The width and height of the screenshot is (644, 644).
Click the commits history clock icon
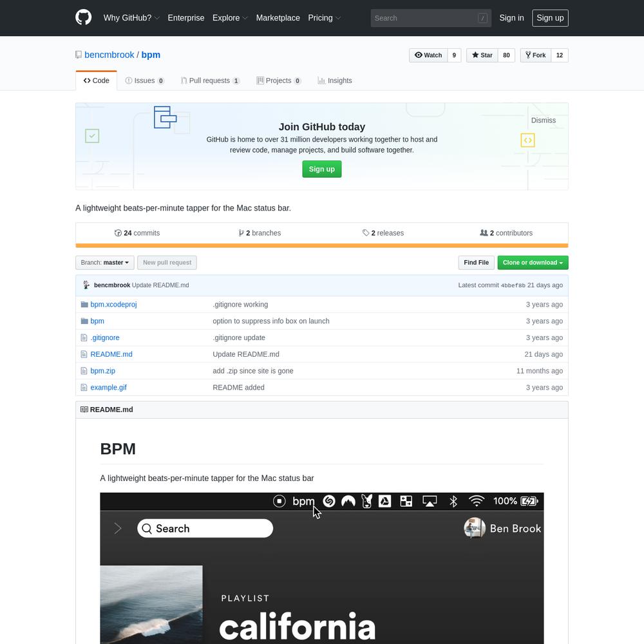click(x=118, y=233)
